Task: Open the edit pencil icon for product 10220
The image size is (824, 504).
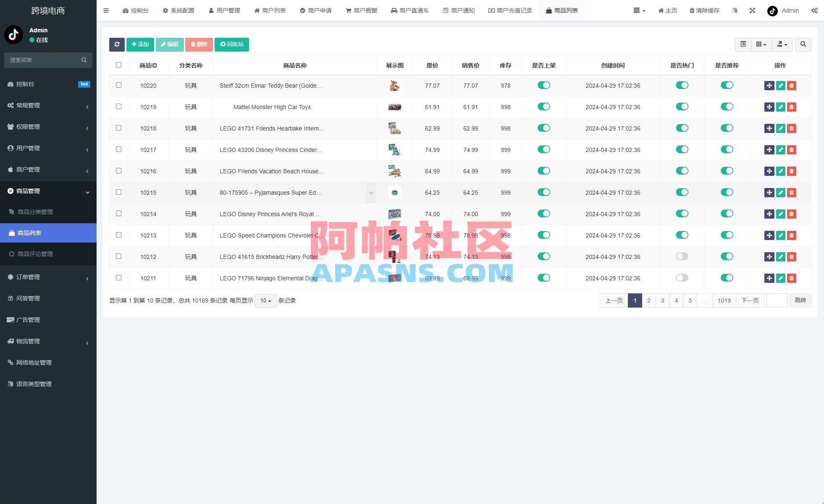Action: (x=780, y=85)
